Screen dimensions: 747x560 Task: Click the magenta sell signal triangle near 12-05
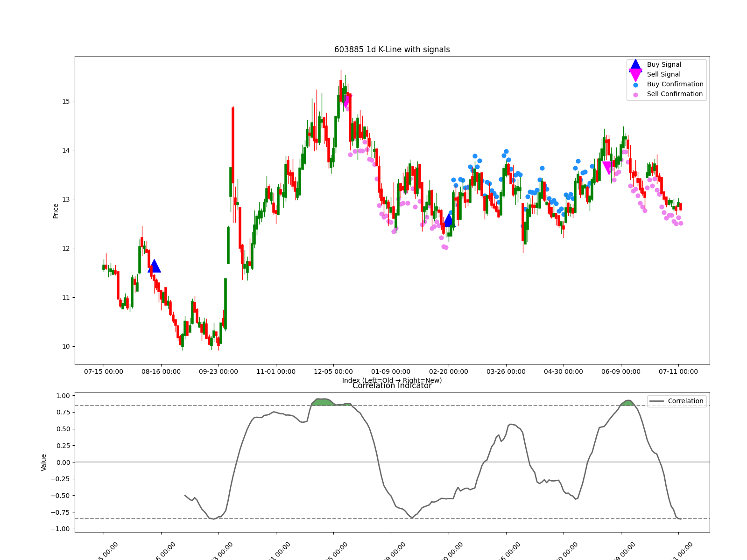pyautogui.click(x=346, y=101)
